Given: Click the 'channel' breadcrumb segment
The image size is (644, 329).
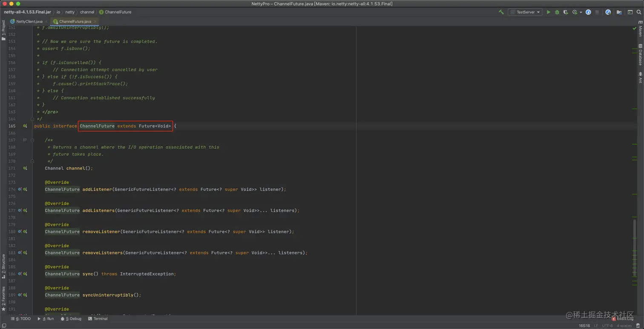Looking at the screenshot, I should (x=87, y=12).
